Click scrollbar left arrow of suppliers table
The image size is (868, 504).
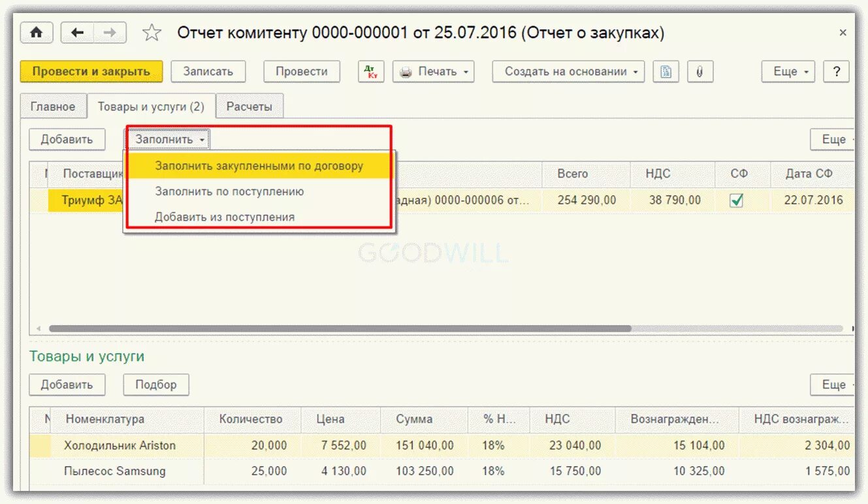[38, 329]
